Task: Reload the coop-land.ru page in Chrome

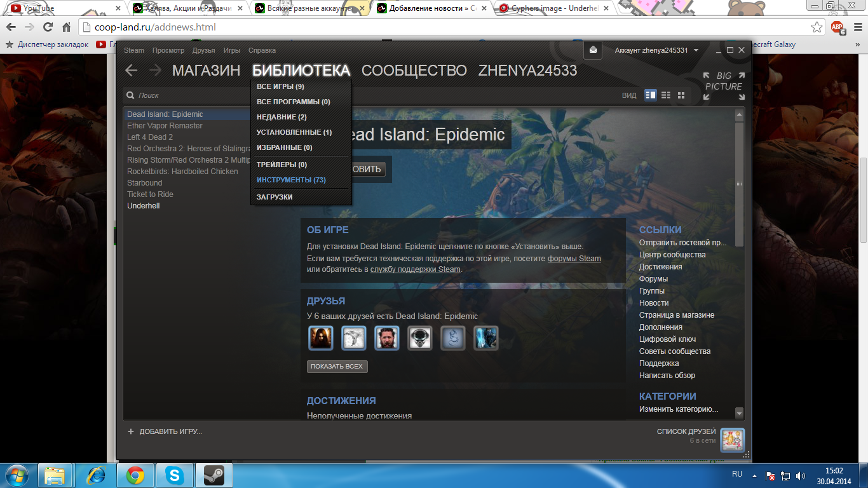Action: pyautogui.click(x=48, y=27)
